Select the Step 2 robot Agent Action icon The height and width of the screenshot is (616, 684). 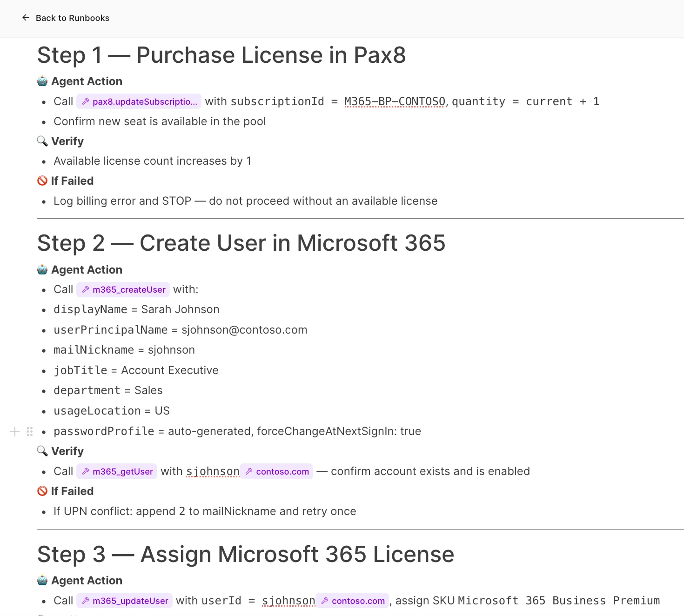click(x=42, y=270)
